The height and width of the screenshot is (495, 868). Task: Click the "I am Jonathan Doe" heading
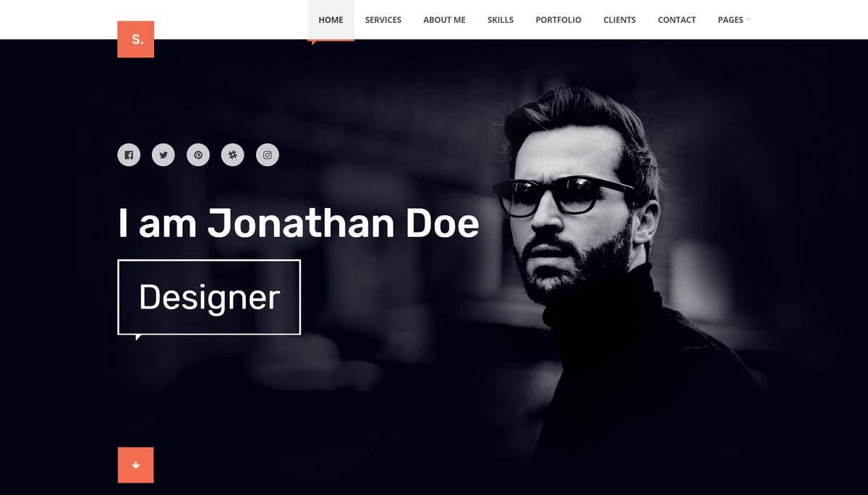pos(298,223)
